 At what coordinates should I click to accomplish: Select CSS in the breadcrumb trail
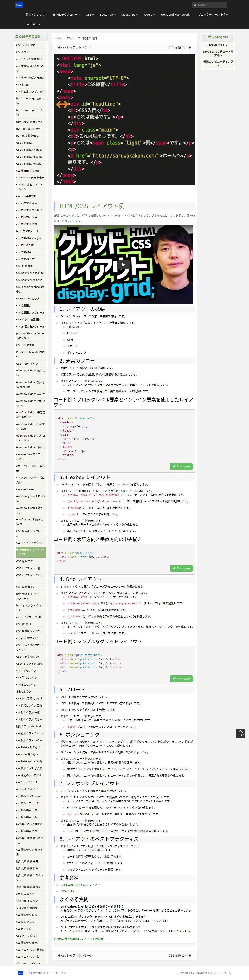pos(70,38)
